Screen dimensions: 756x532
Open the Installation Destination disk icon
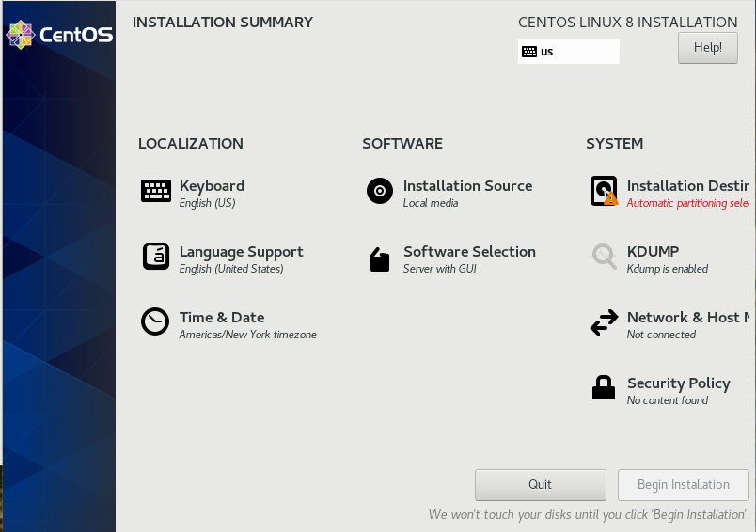click(604, 191)
